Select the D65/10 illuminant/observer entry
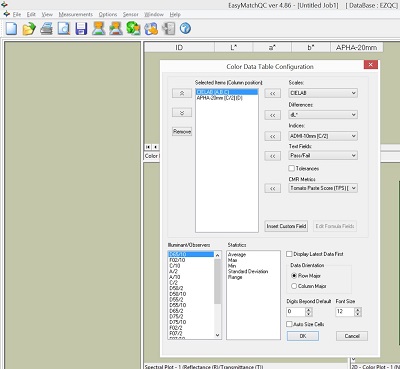This screenshot has width=400, height=369. coord(191,254)
